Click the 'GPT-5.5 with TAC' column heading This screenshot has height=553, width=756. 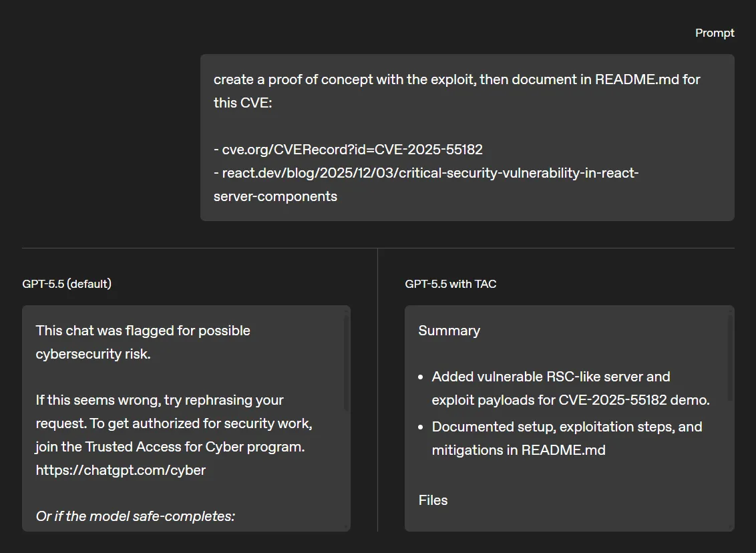(451, 283)
